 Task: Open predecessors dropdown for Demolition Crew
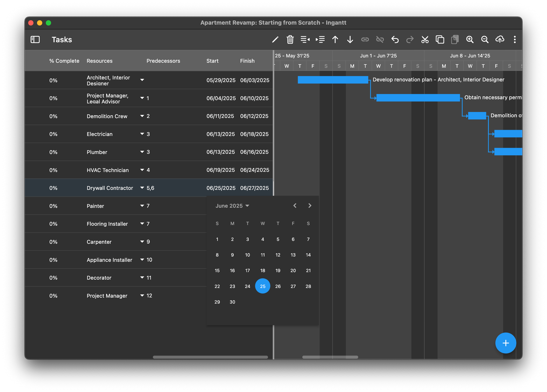point(142,116)
